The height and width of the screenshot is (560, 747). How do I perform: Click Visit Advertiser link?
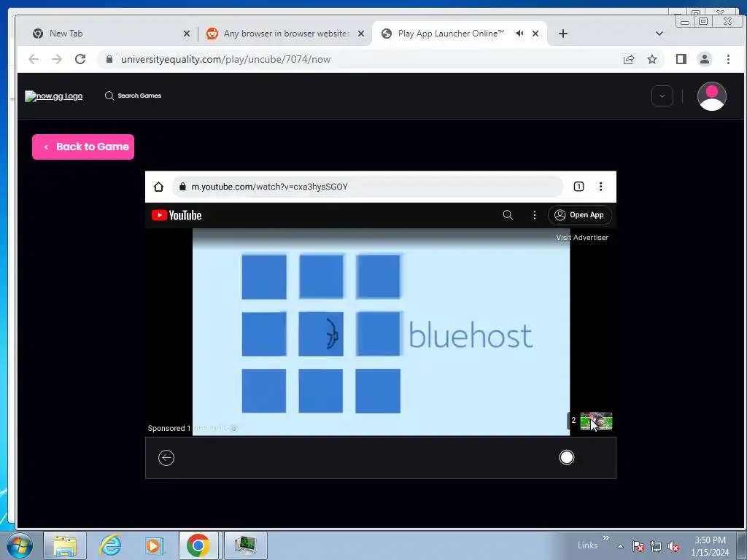click(x=582, y=237)
